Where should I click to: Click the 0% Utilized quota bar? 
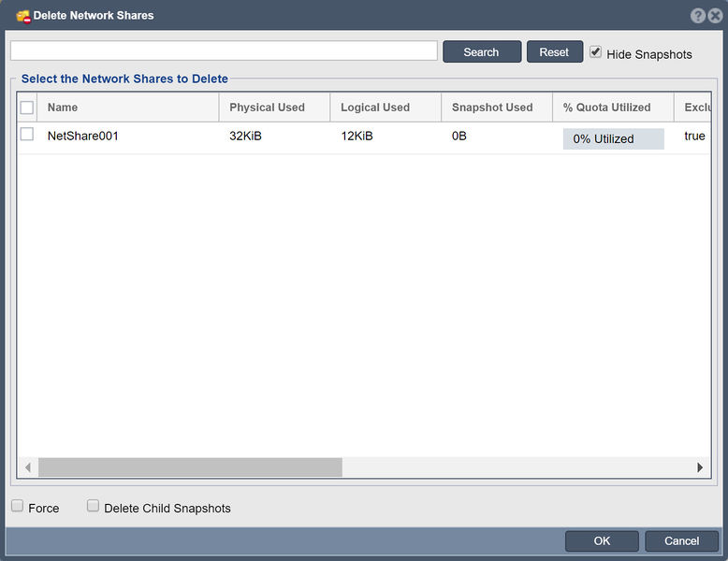(x=613, y=138)
